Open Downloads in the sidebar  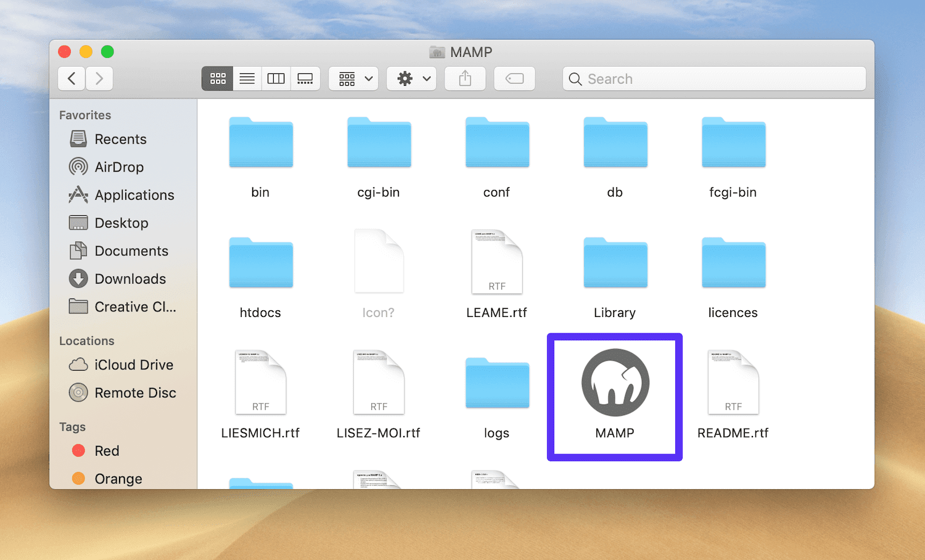130,279
